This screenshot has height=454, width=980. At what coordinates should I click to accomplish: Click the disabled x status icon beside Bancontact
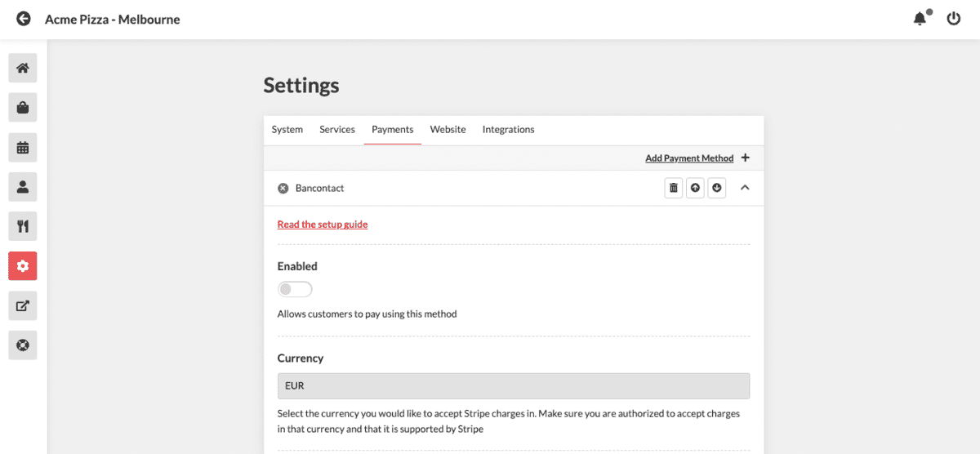[283, 188]
